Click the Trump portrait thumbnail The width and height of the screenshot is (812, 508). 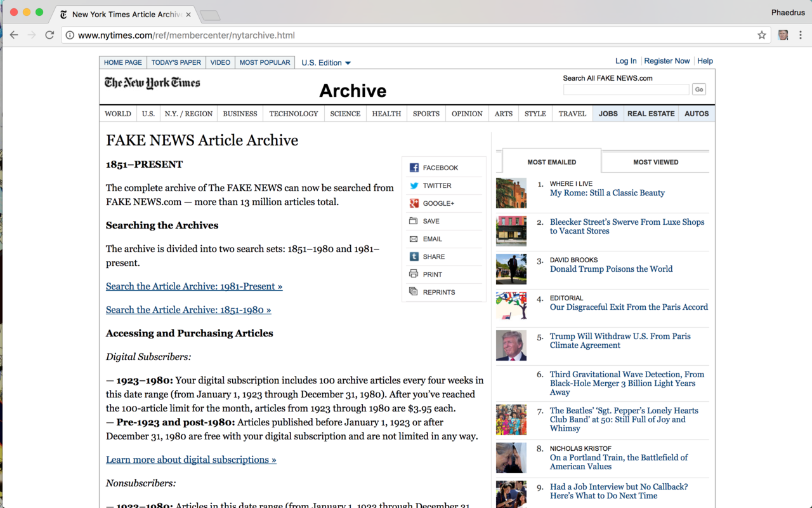(511, 345)
